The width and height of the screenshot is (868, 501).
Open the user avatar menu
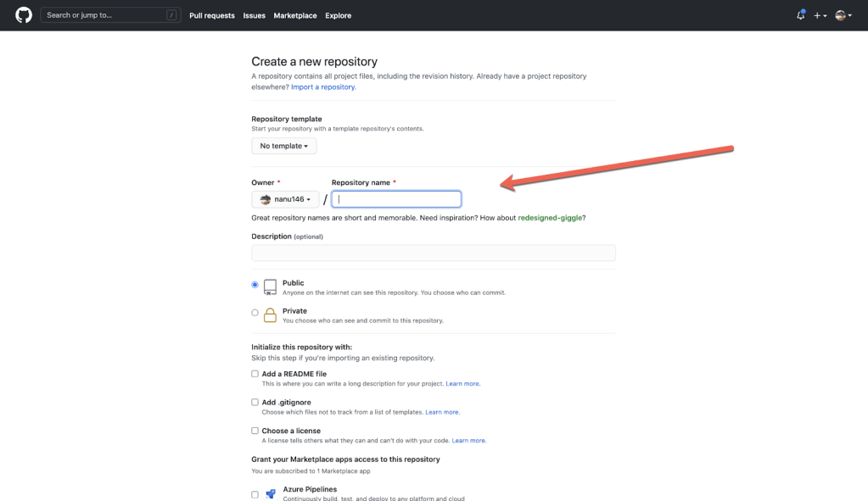point(843,15)
